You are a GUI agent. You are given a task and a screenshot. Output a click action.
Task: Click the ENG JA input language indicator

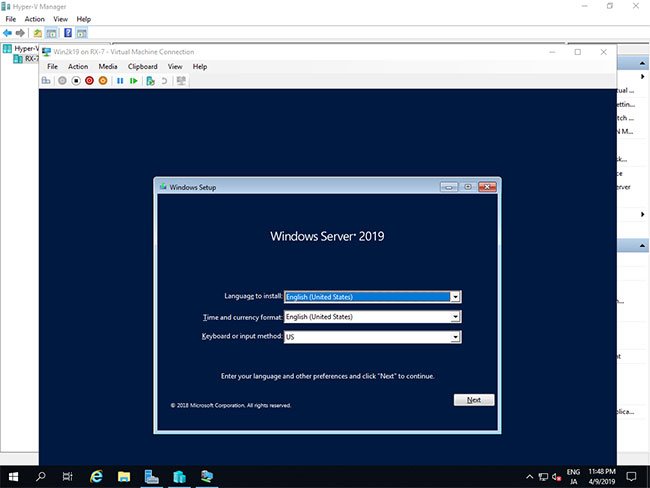[x=573, y=477]
